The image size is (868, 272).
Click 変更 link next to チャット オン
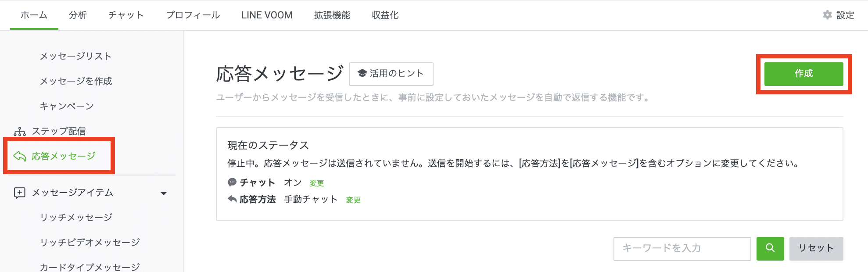(x=316, y=183)
